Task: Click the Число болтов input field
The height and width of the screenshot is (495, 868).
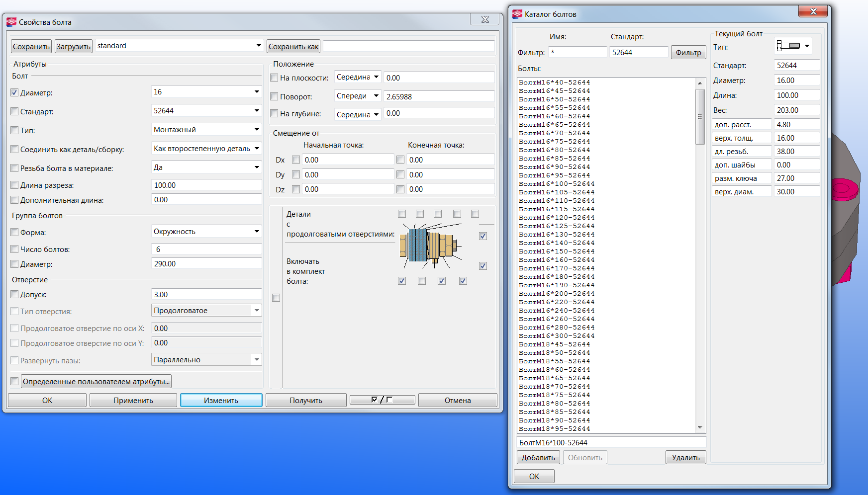Action: (206, 249)
